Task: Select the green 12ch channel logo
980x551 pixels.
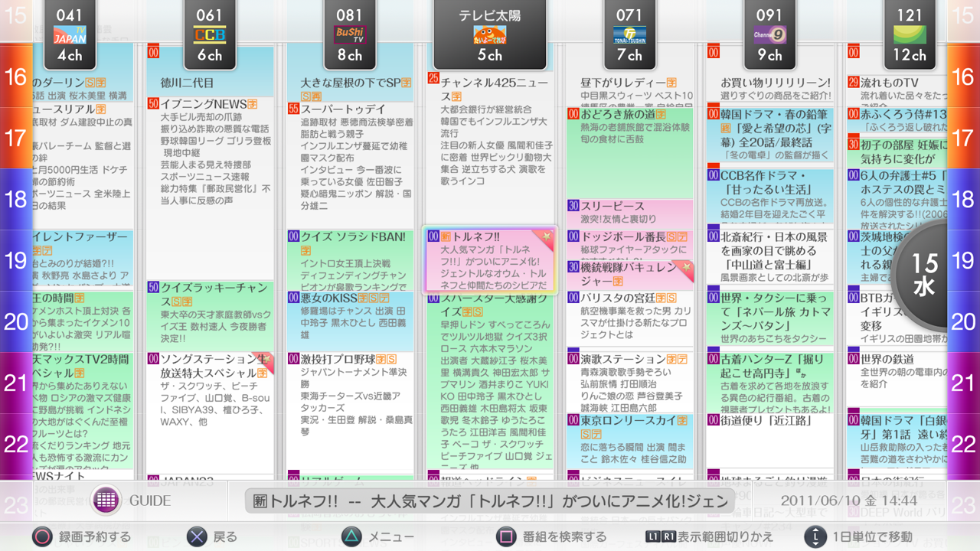Action: coord(910,35)
